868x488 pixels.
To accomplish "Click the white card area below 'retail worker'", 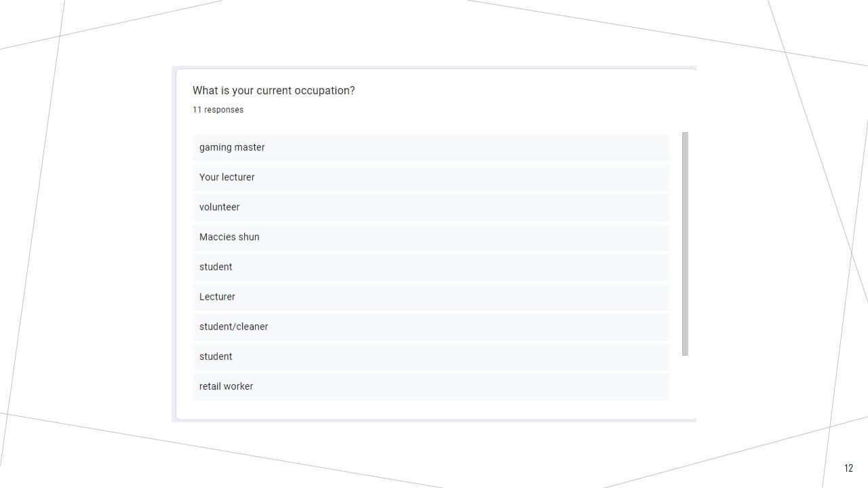I will pos(431,409).
